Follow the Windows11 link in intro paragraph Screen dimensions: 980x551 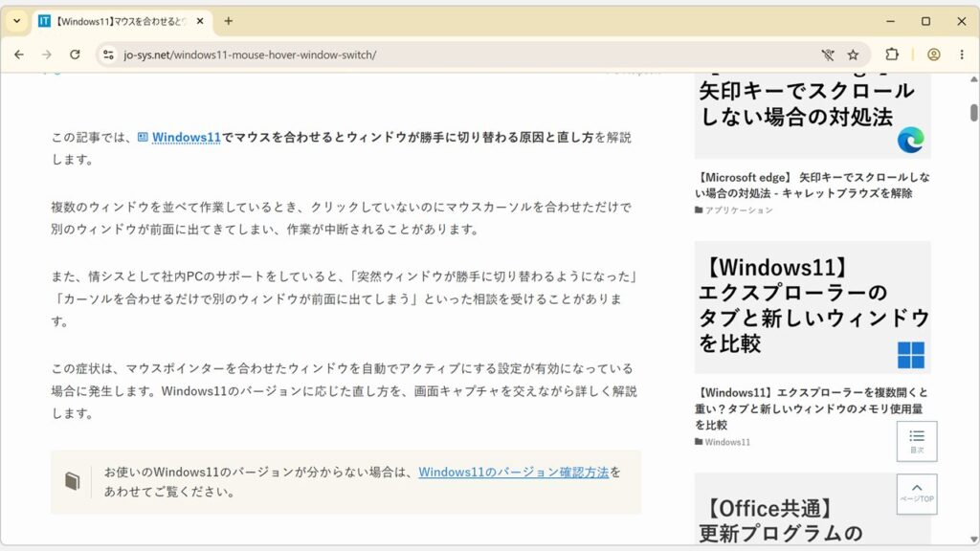187,138
